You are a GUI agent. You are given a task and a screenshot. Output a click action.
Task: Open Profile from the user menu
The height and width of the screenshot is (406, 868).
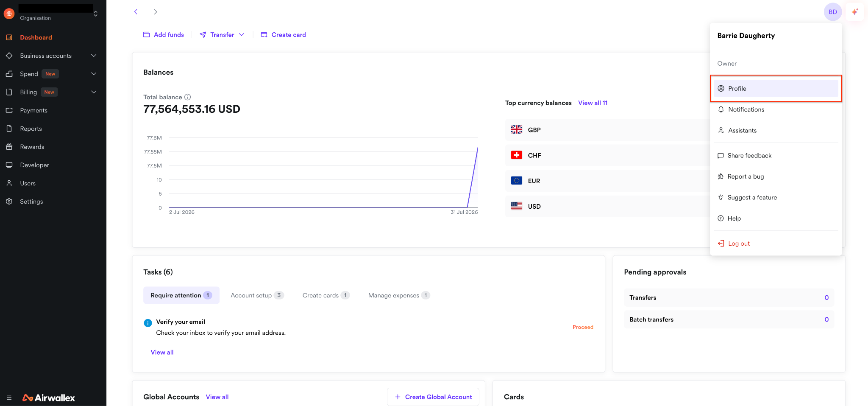pyautogui.click(x=776, y=89)
